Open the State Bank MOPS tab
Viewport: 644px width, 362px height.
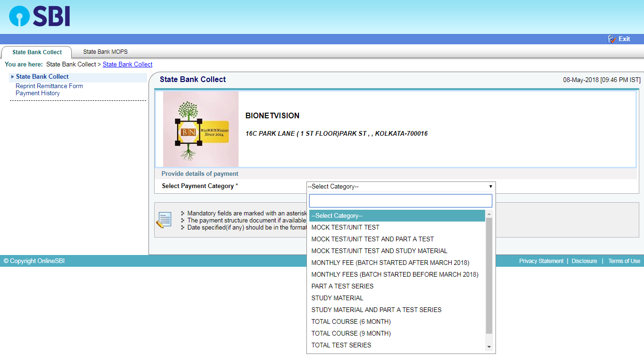pyautogui.click(x=105, y=52)
